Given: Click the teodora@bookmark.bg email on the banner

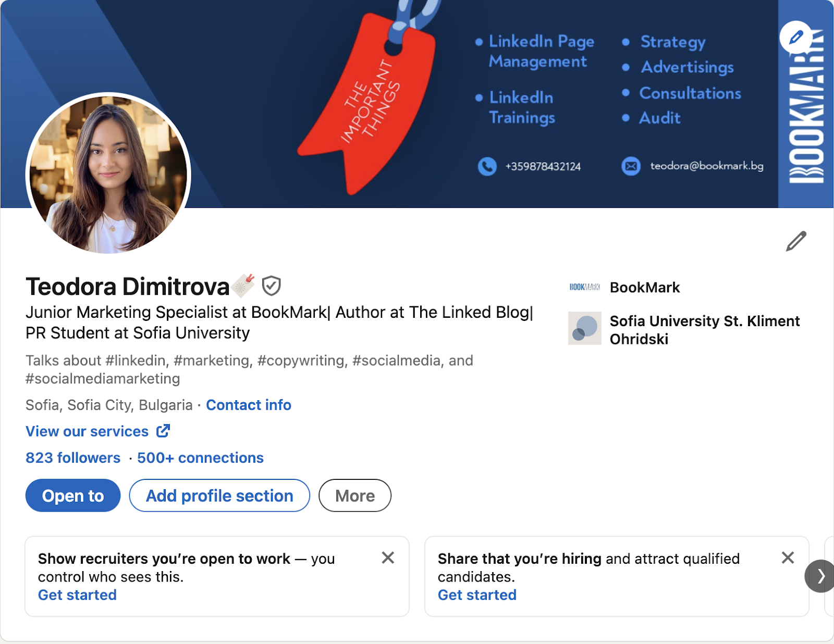Looking at the screenshot, I should pos(707,166).
